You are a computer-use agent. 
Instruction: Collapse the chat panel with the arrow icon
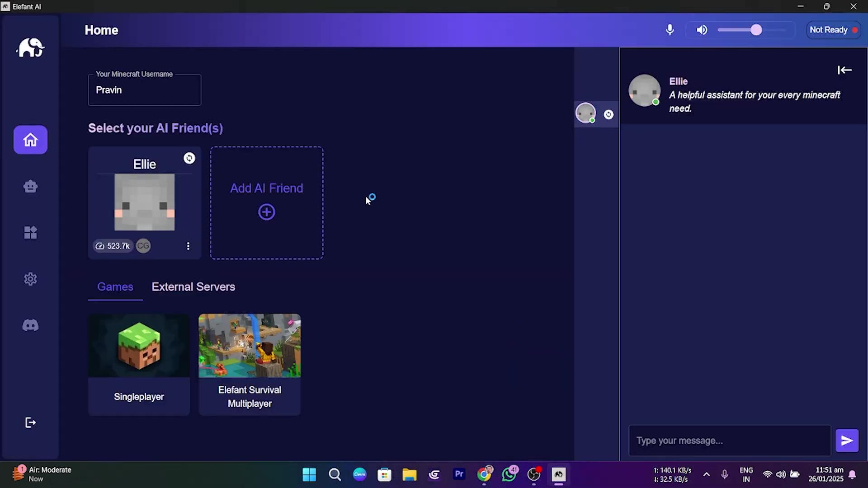tap(844, 70)
